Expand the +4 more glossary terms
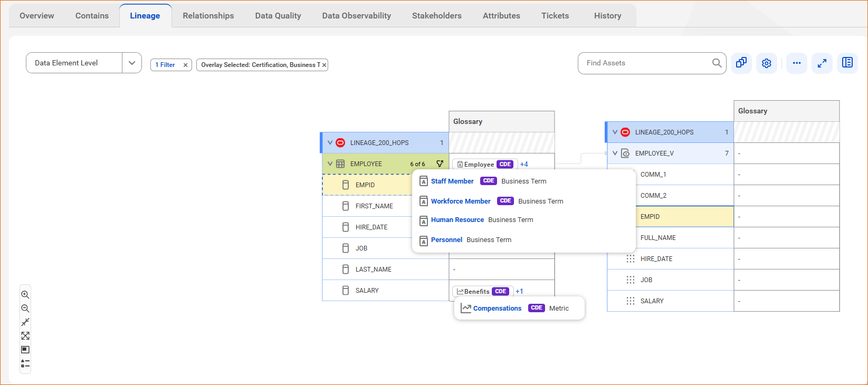The image size is (868, 385). coord(524,165)
